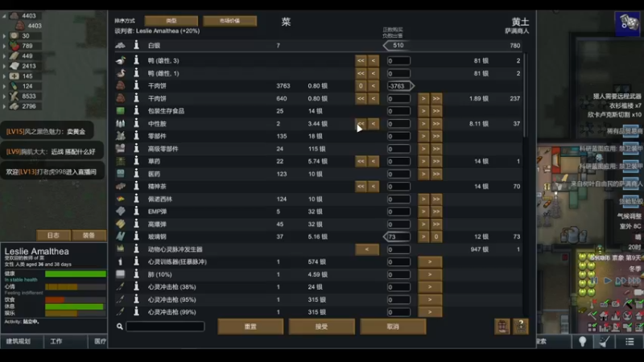Open the 装备 gear tab
Viewport: 644px width, 362px height.
pos(89,235)
